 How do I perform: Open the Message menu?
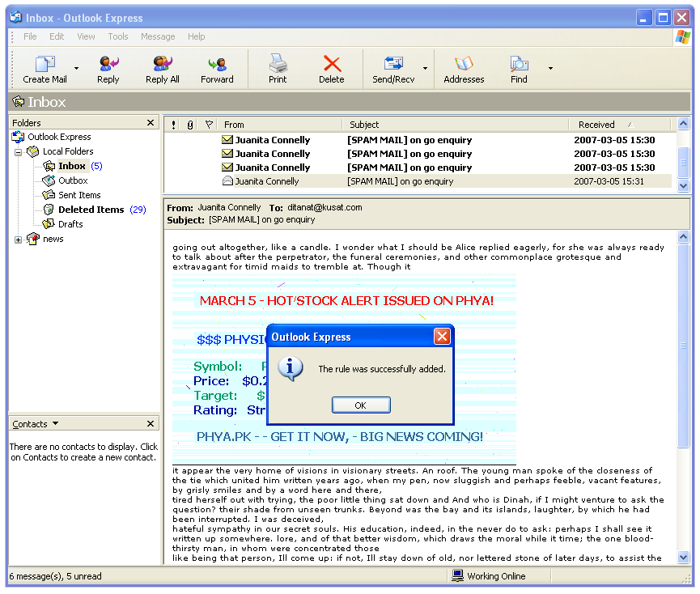[x=158, y=36]
